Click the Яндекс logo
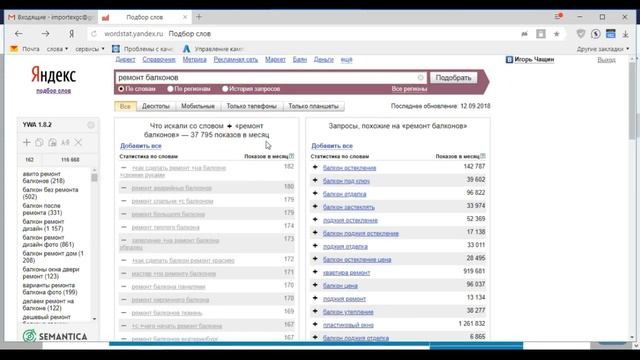Screen dimensions: 640x360 point(53,75)
